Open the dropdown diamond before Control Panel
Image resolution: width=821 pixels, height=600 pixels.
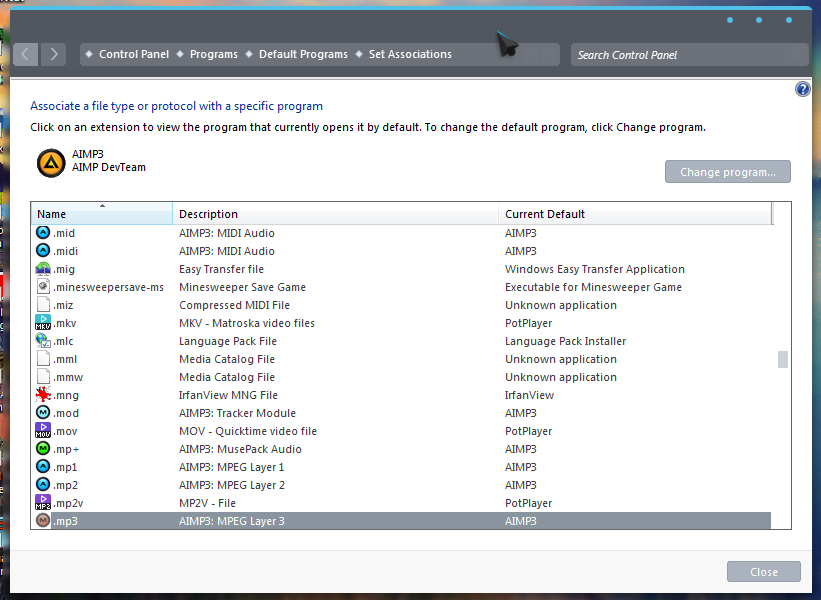(x=89, y=54)
